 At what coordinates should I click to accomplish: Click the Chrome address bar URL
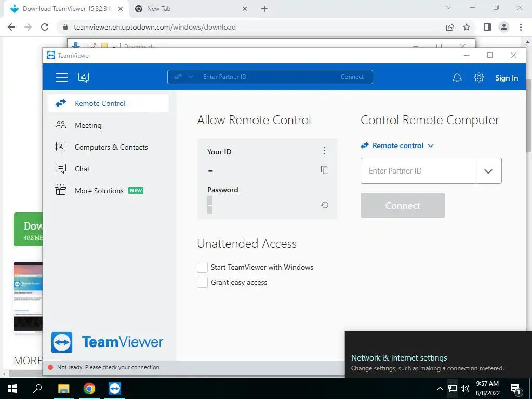click(155, 27)
